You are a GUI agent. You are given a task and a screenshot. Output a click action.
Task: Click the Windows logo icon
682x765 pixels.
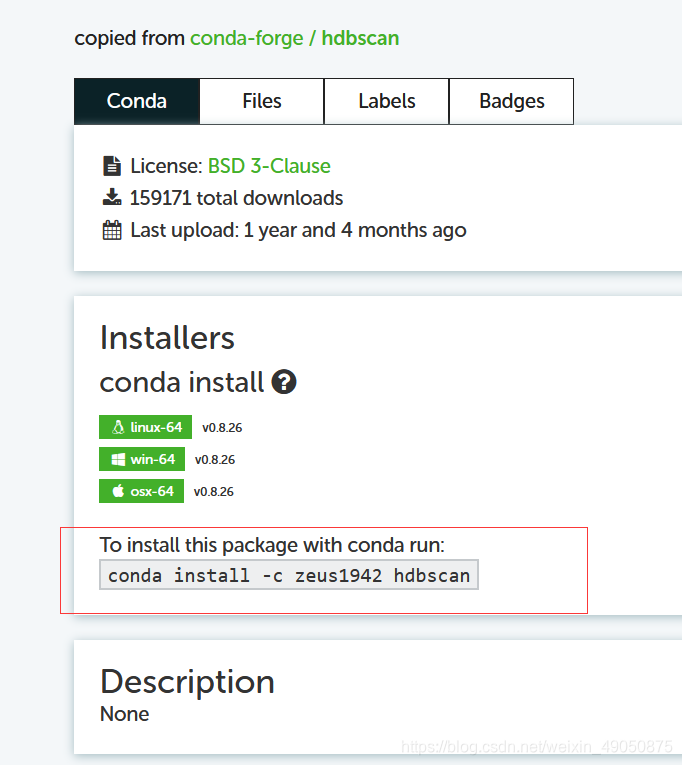pyautogui.click(x=118, y=459)
